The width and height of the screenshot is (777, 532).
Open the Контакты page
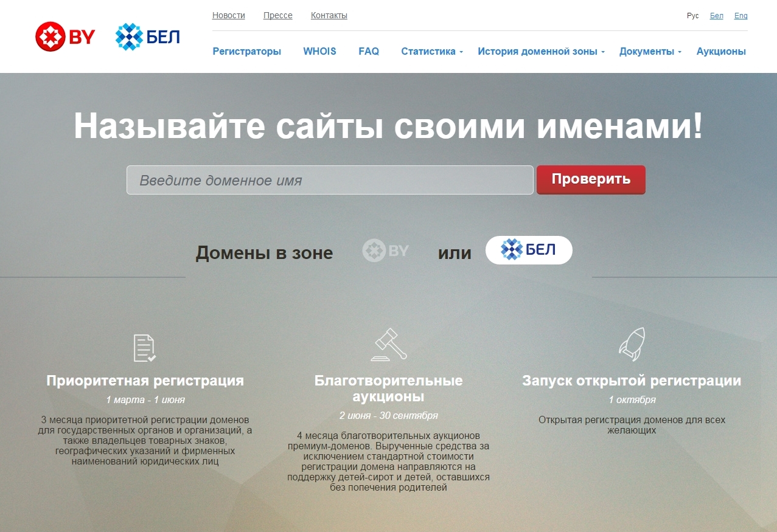[x=328, y=15]
